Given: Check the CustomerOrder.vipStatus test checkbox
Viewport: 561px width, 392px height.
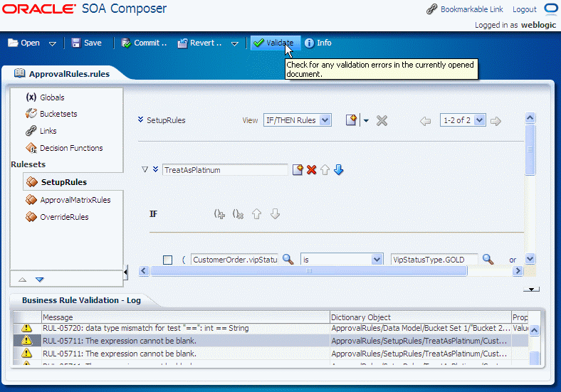Looking at the screenshot, I should tap(167, 260).
